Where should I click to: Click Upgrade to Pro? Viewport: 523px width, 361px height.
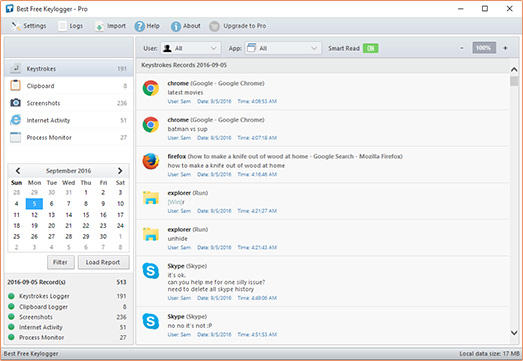pyautogui.click(x=238, y=26)
